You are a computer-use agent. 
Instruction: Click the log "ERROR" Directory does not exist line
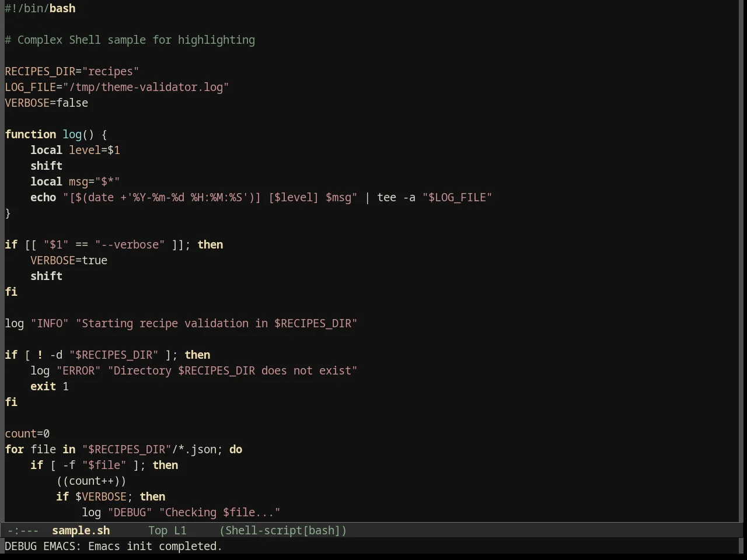[194, 370]
